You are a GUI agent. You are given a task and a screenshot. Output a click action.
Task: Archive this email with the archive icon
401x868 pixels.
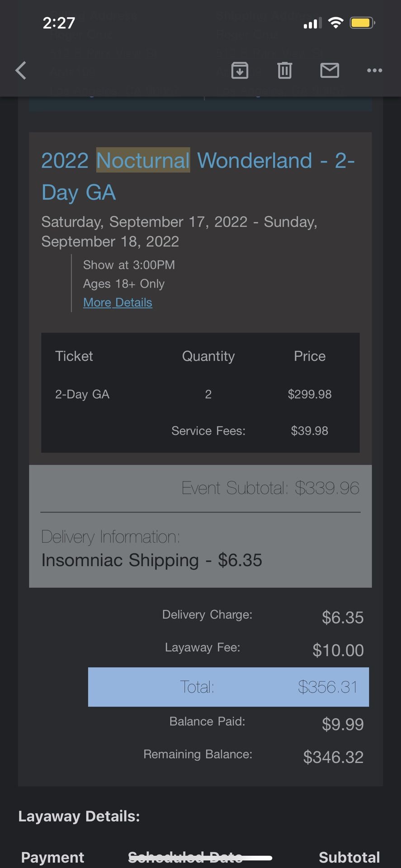[x=240, y=71]
